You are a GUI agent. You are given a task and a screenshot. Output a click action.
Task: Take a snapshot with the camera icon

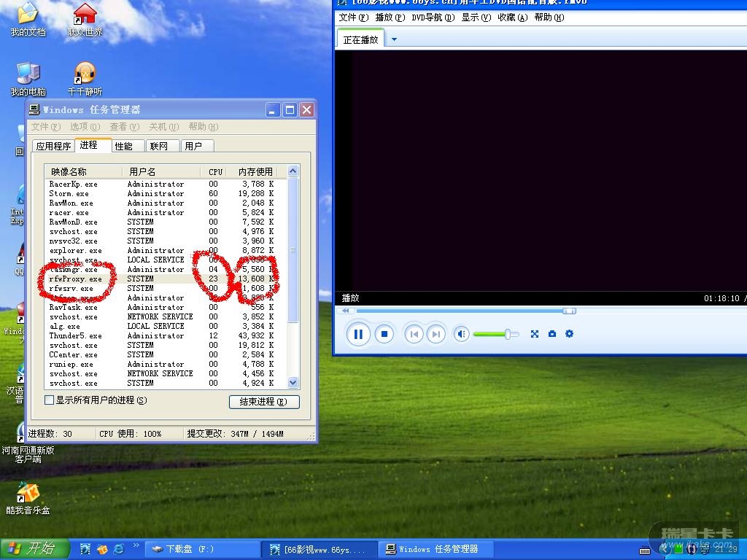552,334
